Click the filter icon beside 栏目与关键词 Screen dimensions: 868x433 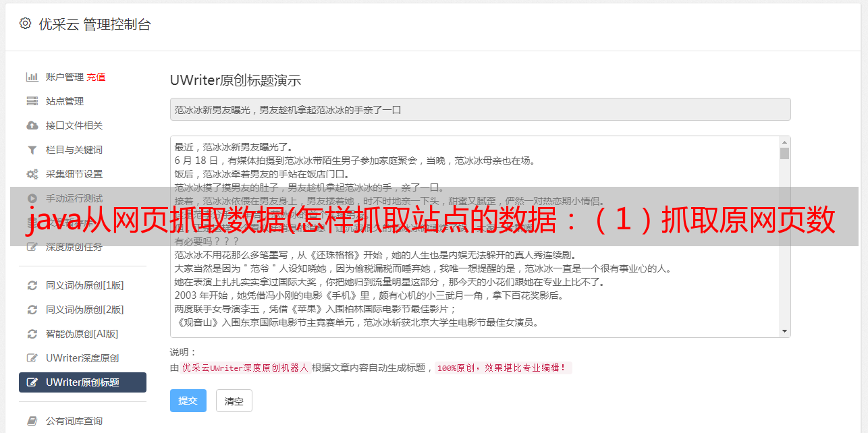[x=32, y=150]
